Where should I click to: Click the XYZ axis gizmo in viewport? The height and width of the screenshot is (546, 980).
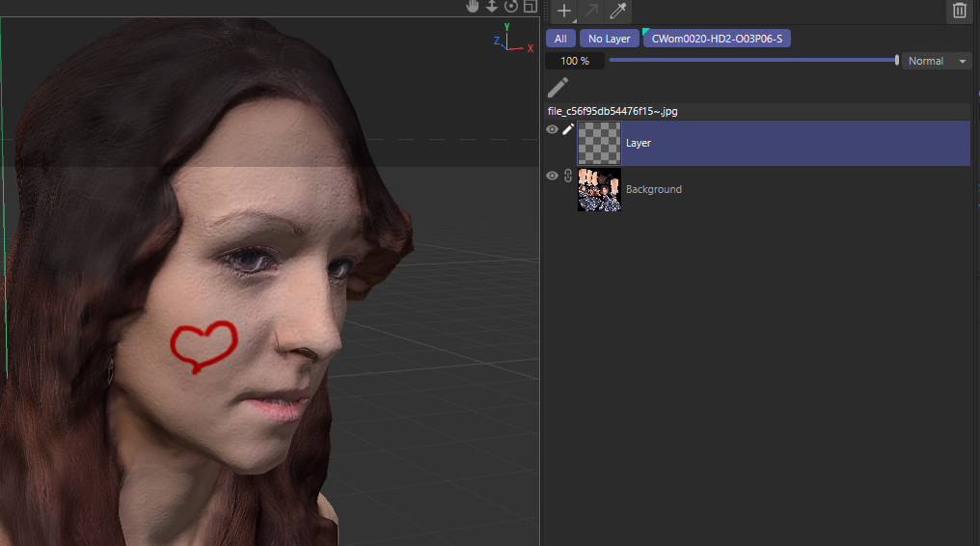(x=513, y=39)
